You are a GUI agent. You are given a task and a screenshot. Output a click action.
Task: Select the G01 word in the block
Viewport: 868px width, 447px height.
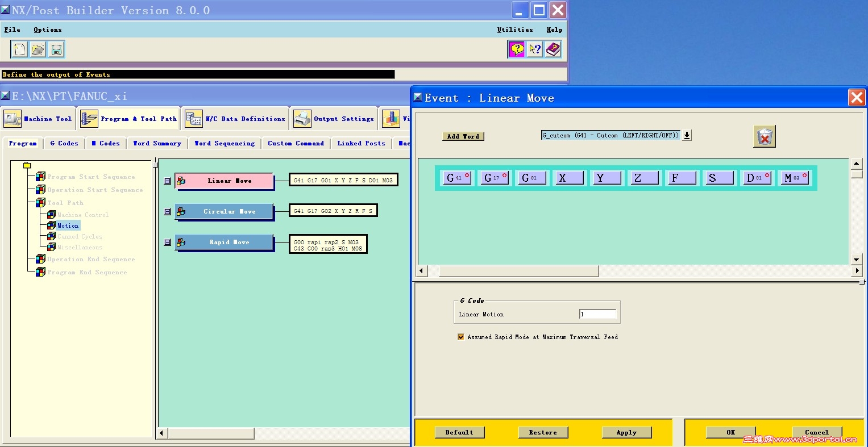(x=532, y=178)
